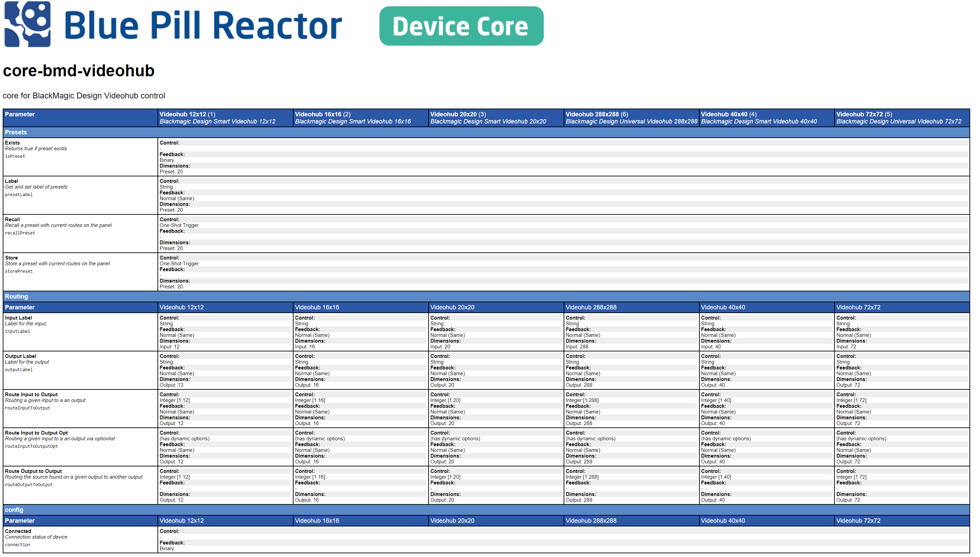980x557 pixels.
Task: Click 'Integer [1:12]' in Route Input to Output row
Action: 175,401
